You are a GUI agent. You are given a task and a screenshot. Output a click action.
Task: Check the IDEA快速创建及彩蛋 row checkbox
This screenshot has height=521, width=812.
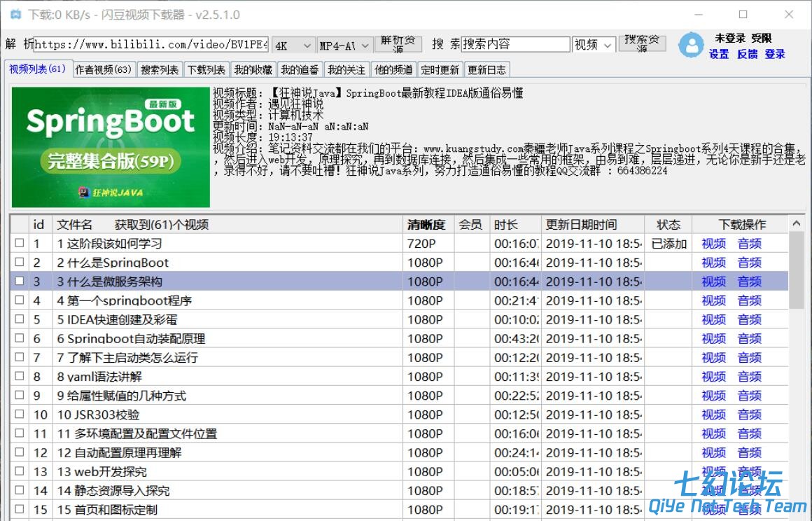coord(20,319)
